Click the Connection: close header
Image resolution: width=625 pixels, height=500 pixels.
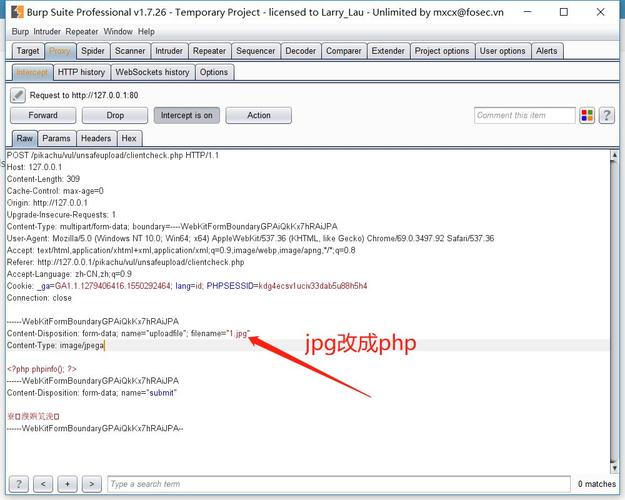coord(39,298)
